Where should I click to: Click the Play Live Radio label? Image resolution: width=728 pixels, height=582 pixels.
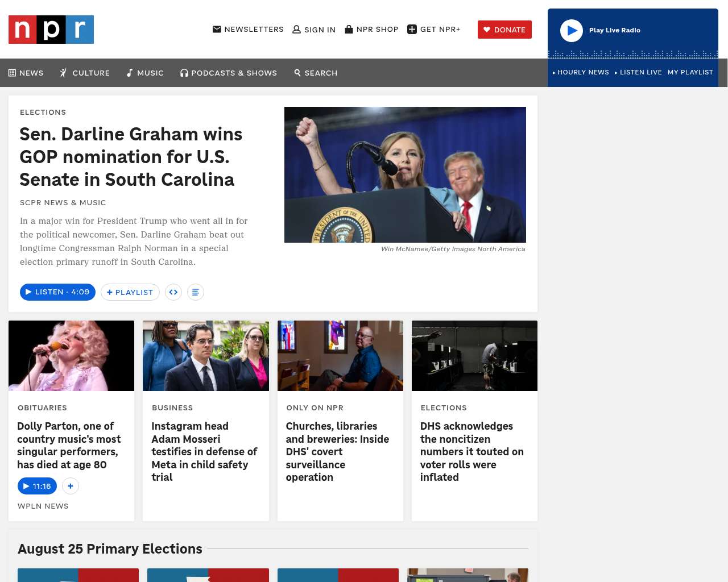pos(615,30)
